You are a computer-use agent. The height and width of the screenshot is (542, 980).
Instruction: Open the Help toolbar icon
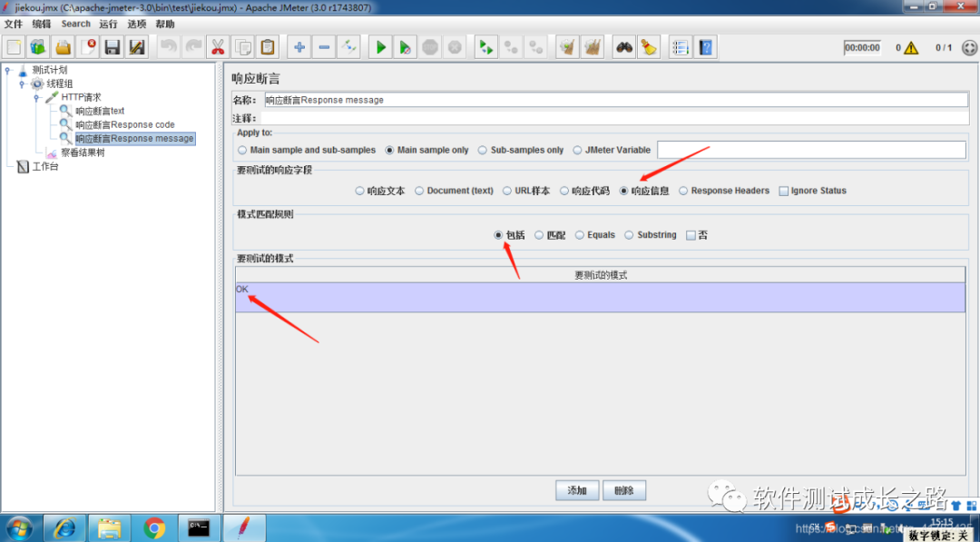(x=706, y=47)
